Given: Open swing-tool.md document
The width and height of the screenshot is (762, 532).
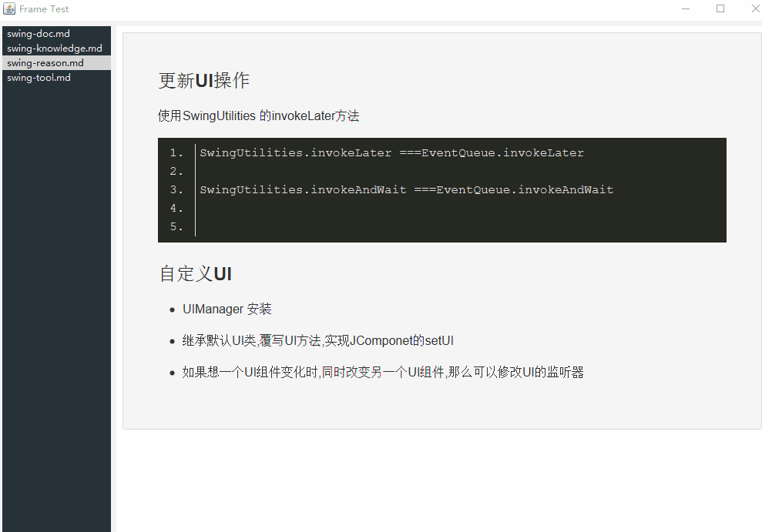Looking at the screenshot, I should (38, 77).
